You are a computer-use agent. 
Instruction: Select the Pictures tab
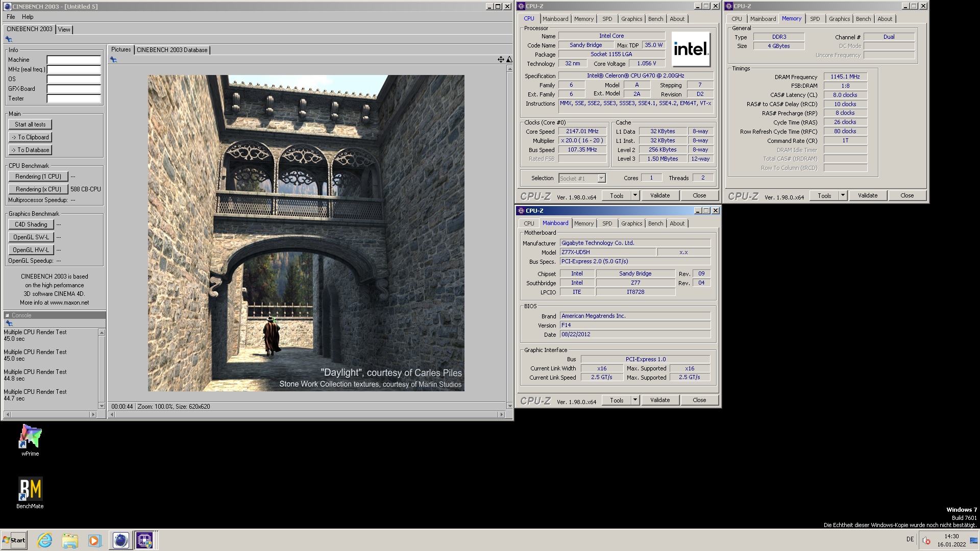pyautogui.click(x=121, y=49)
